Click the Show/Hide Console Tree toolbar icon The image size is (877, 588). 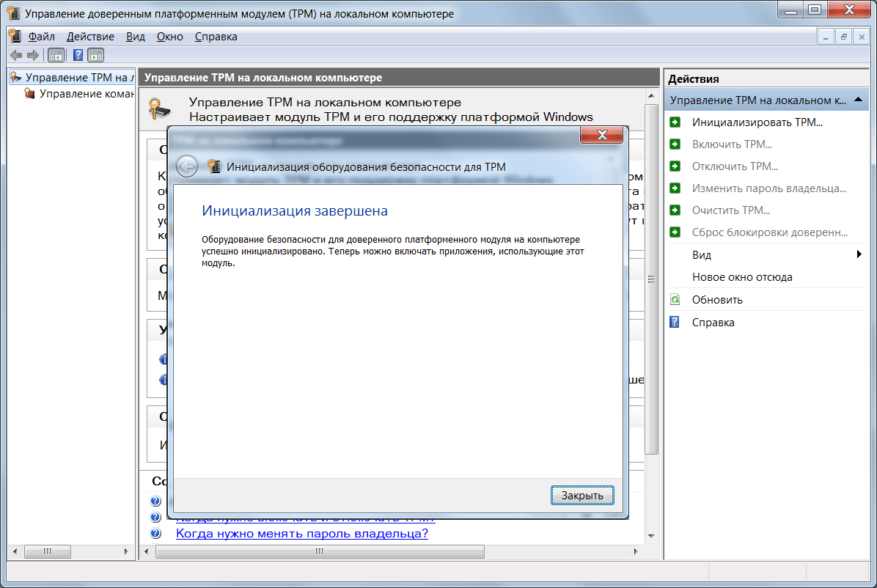tap(56, 55)
